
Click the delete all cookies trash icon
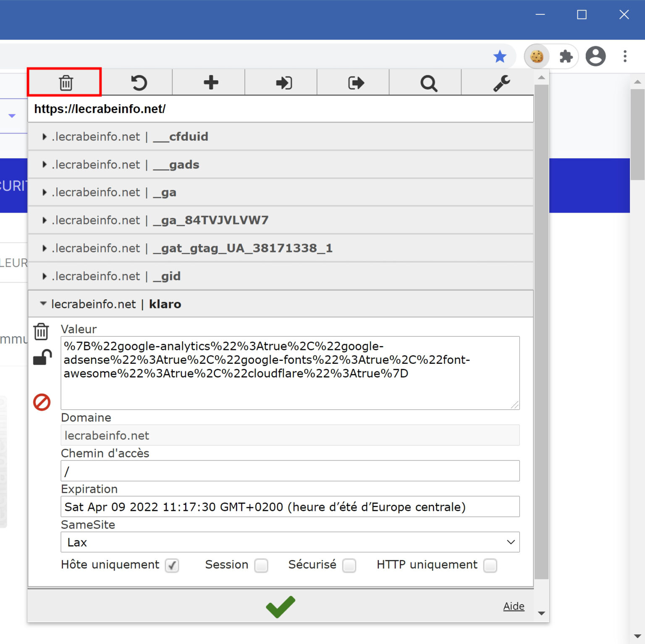coord(66,82)
